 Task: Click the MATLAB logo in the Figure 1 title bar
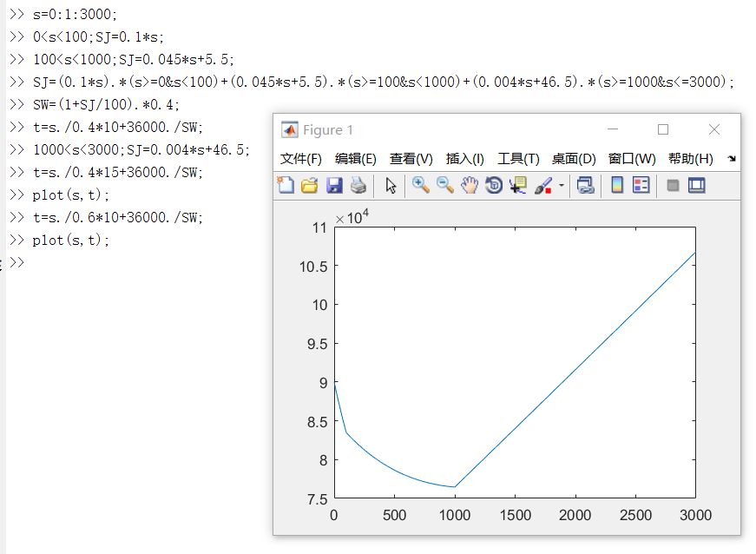290,129
